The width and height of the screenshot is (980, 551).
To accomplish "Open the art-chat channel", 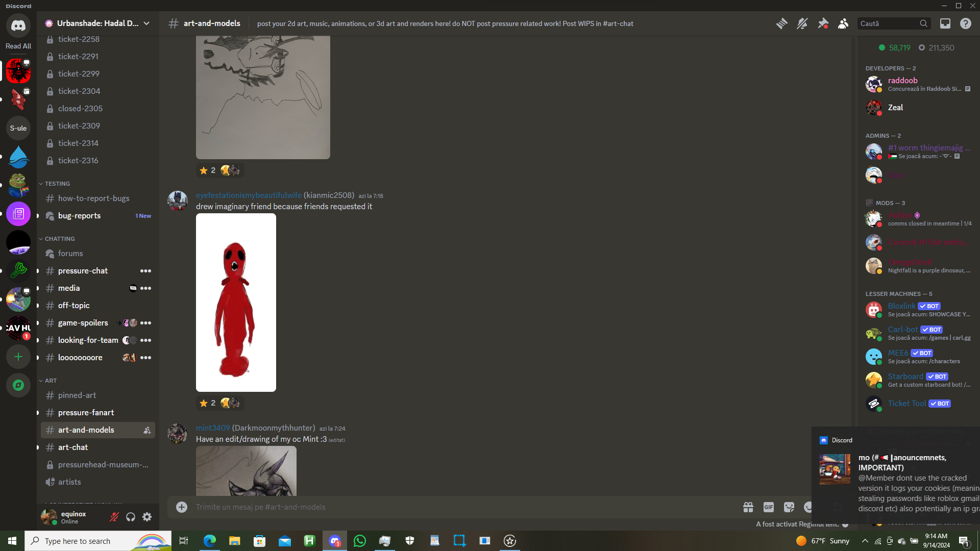I will point(73,447).
